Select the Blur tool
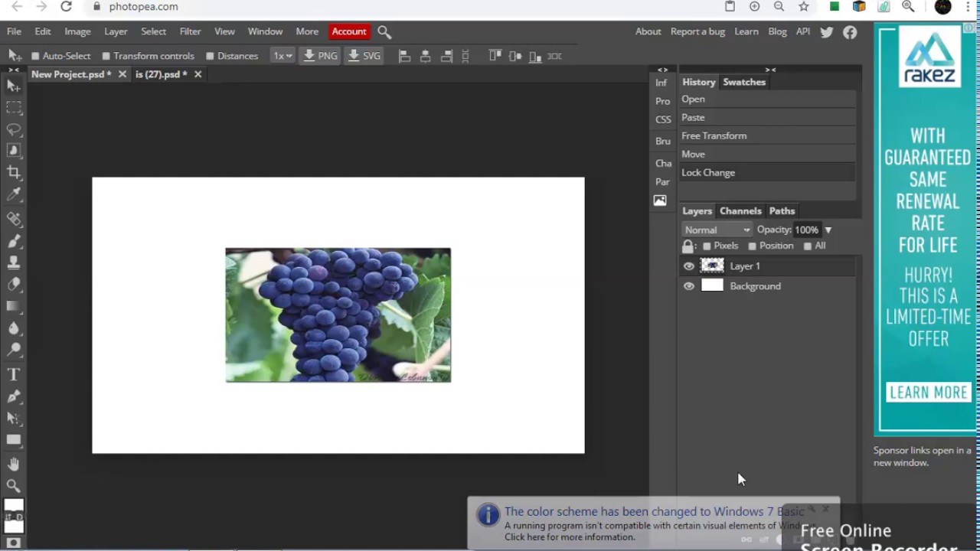The height and width of the screenshot is (551, 980). coord(14,328)
